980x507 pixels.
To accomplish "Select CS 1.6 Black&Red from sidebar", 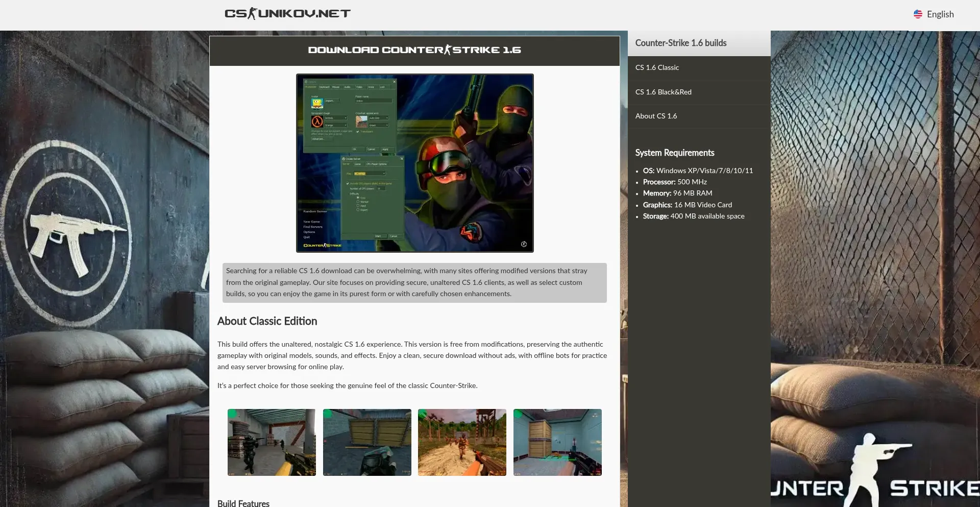I will point(663,92).
